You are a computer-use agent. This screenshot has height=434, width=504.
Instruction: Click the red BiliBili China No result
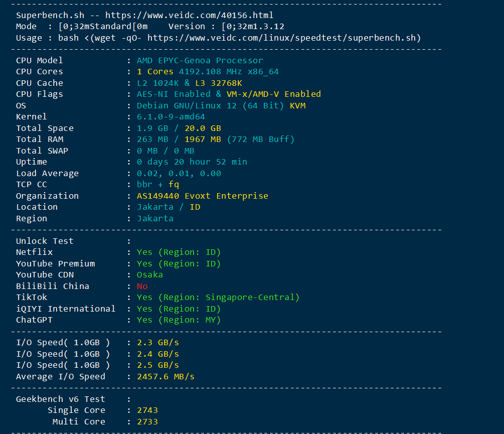pos(142,286)
